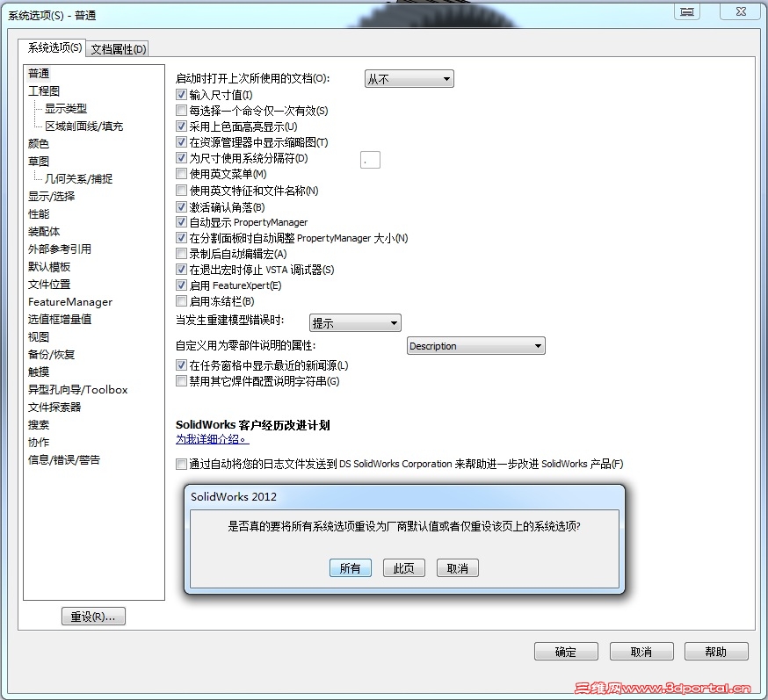The image size is (768, 700).
Task: Select 显示类型 under 工程图
Action: 66,109
